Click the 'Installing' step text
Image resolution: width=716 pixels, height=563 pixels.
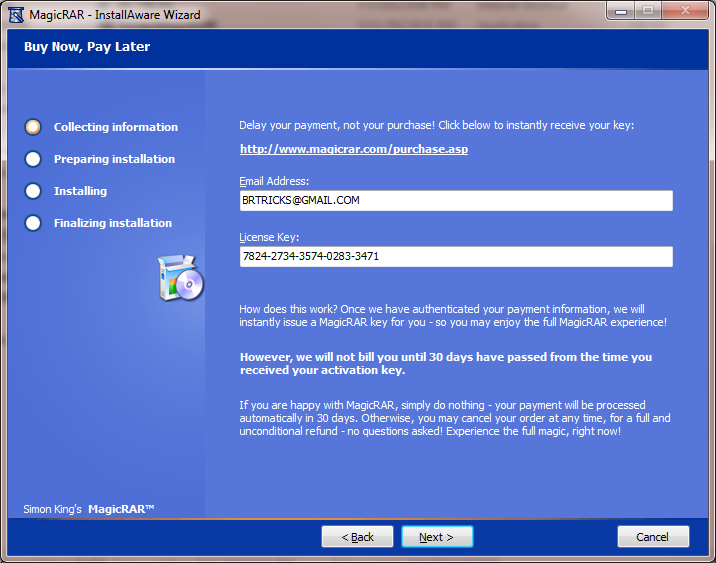(x=80, y=191)
